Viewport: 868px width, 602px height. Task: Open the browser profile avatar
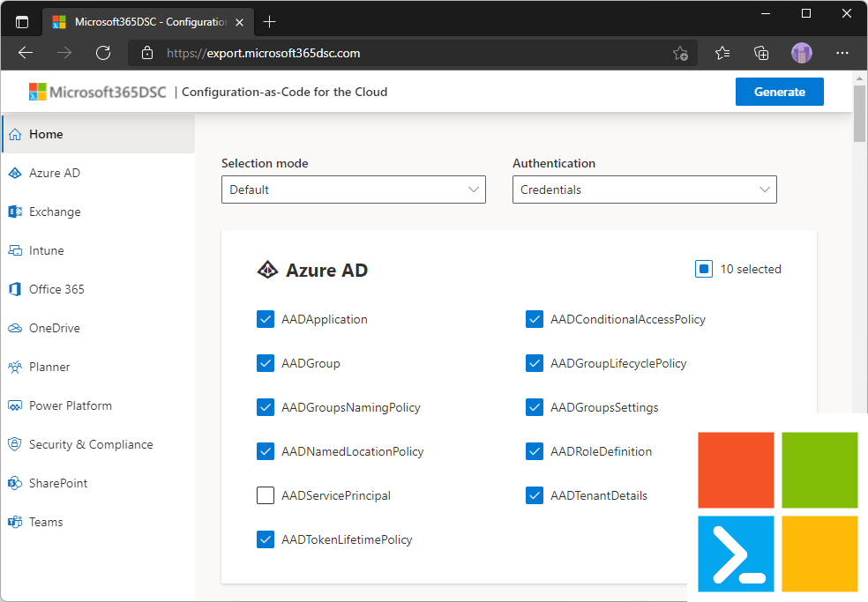coord(802,53)
